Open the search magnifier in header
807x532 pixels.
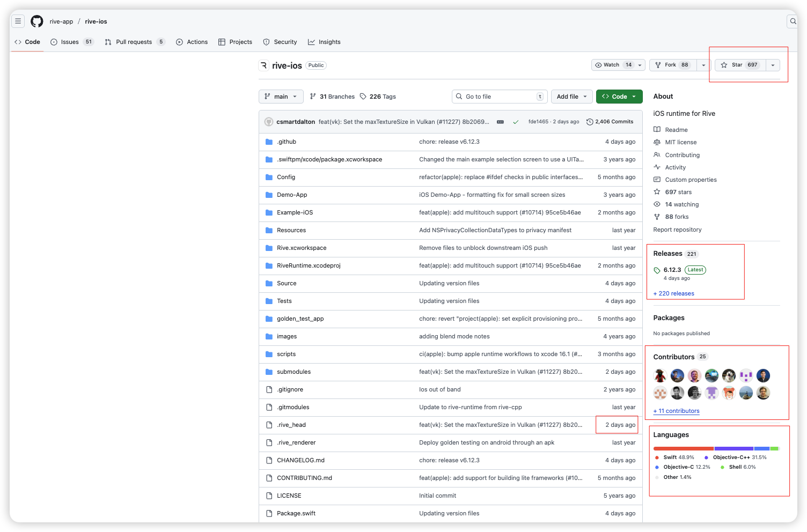pos(793,21)
